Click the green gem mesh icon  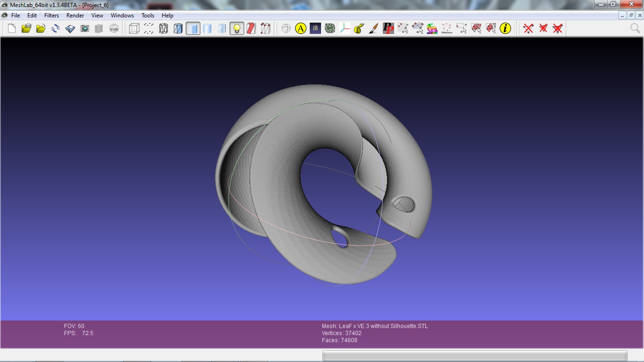330,29
